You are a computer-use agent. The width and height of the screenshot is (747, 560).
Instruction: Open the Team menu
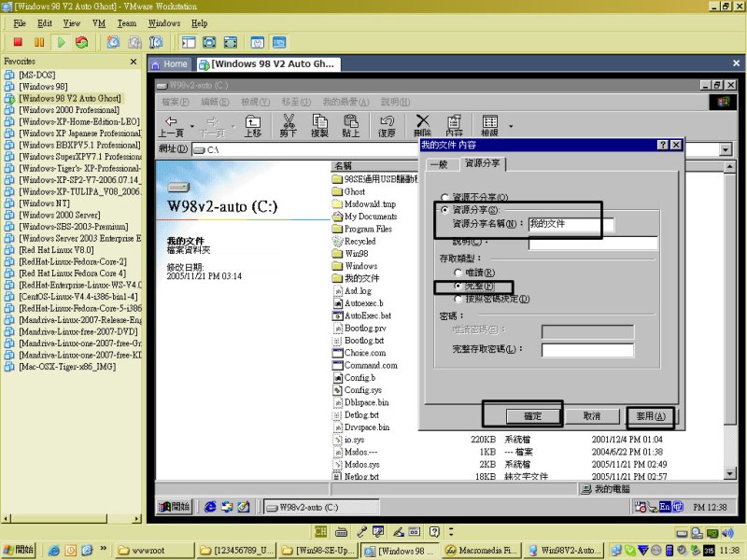(x=127, y=23)
